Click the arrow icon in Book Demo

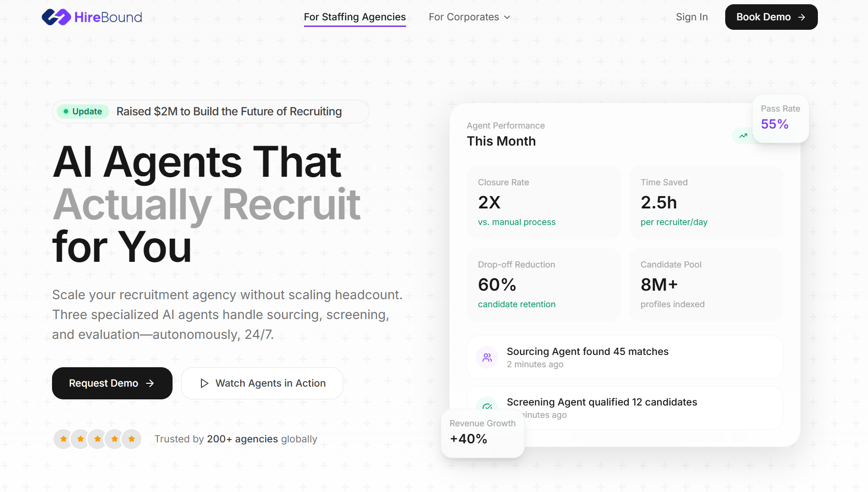point(802,17)
